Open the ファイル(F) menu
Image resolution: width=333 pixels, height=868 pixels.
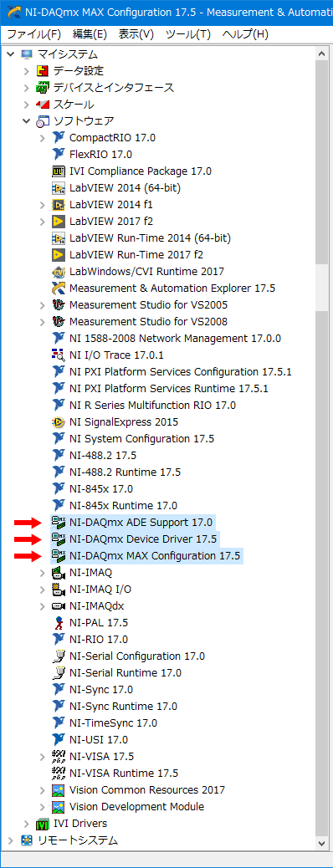click(33, 34)
